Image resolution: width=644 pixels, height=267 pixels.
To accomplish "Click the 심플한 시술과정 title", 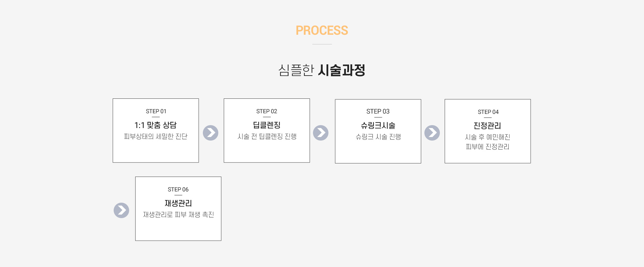I will (x=322, y=70).
